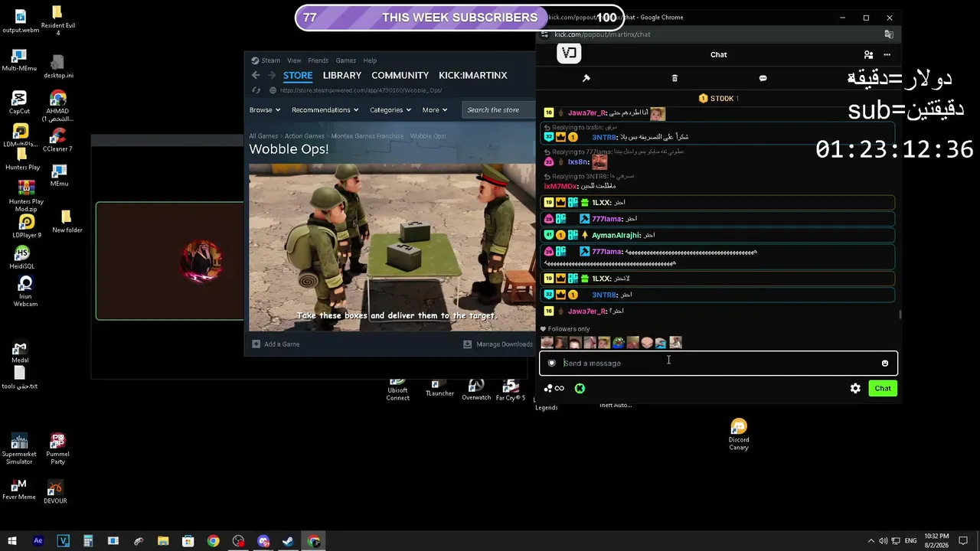This screenshot has width=980, height=551.
Task: Click Add a Game in Steam
Action: [x=276, y=344]
